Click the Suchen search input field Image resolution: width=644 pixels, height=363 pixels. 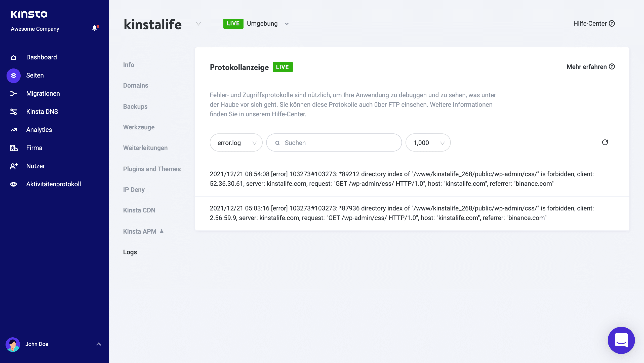[x=334, y=142]
